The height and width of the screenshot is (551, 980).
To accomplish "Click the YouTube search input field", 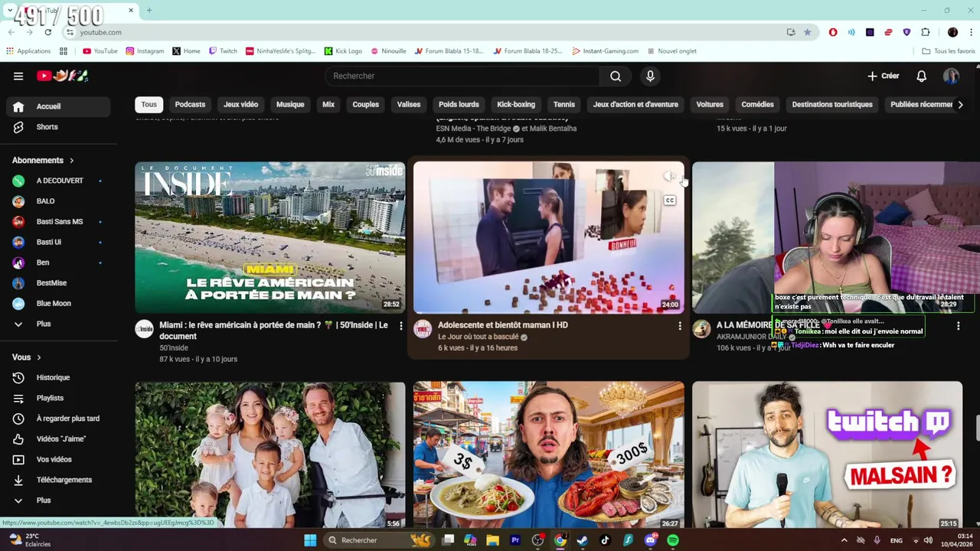I will click(x=462, y=76).
